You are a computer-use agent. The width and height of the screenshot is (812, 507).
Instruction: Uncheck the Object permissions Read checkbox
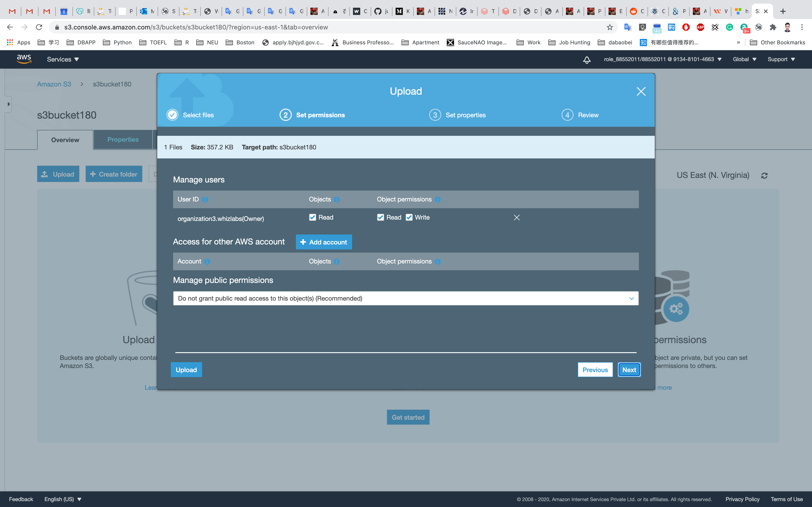pyautogui.click(x=380, y=217)
